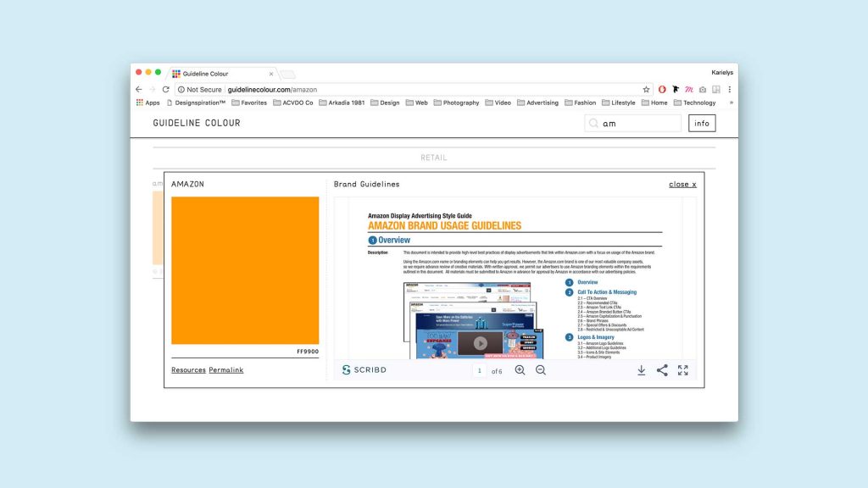
Task: Open the Technology bookmark folder
Action: (x=695, y=103)
